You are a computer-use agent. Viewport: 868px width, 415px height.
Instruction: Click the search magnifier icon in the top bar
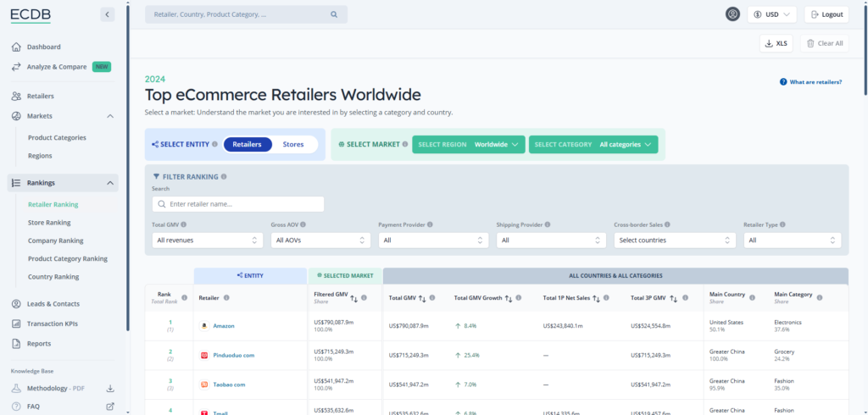coord(334,14)
